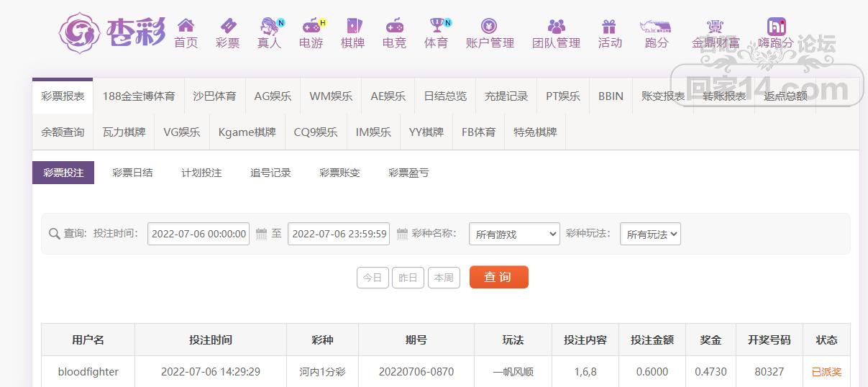Open the 团队管理 people icon
868x387 pixels.
click(x=556, y=26)
